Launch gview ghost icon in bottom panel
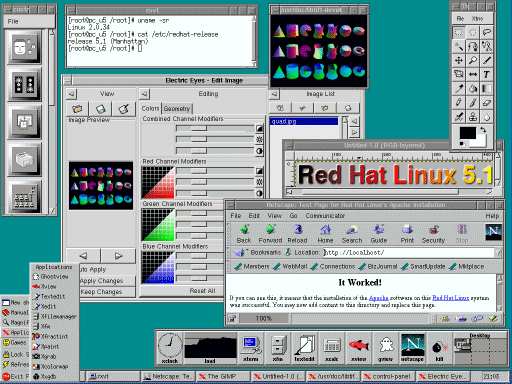Viewport: 512px width, 384px height. [386, 348]
